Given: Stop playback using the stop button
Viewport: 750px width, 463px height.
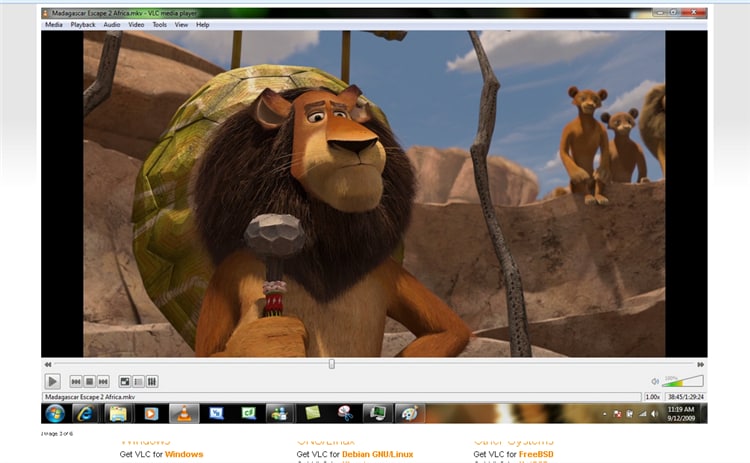Looking at the screenshot, I should (x=89, y=381).
